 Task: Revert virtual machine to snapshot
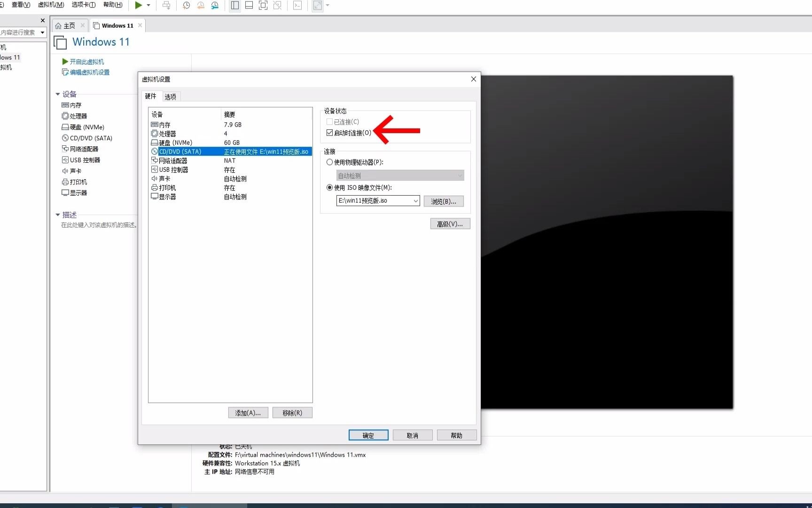point(201,6)
